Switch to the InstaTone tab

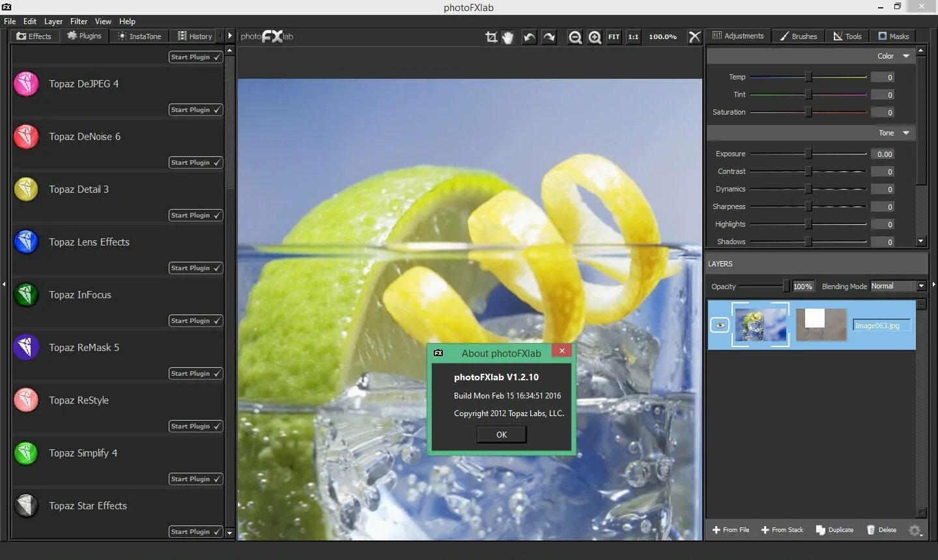pos(139,36)
